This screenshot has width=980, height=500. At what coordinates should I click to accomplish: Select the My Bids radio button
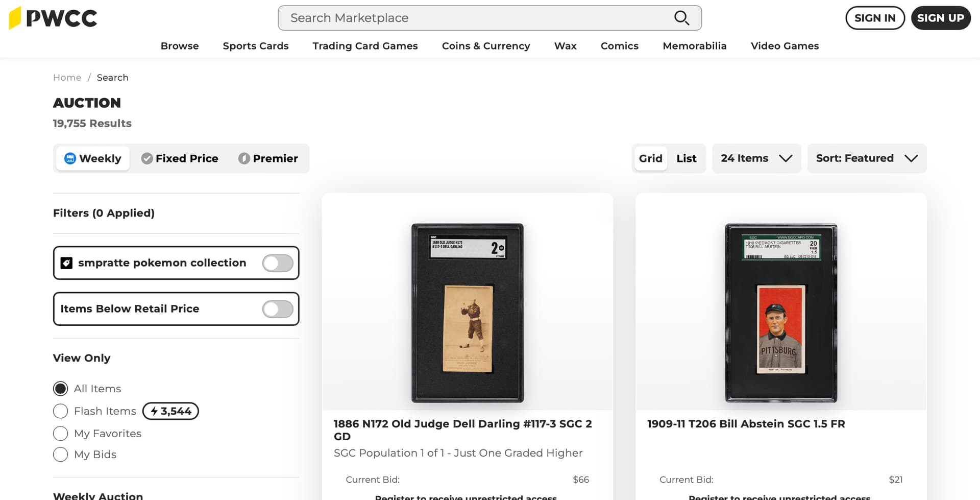(x=60, y=455)
